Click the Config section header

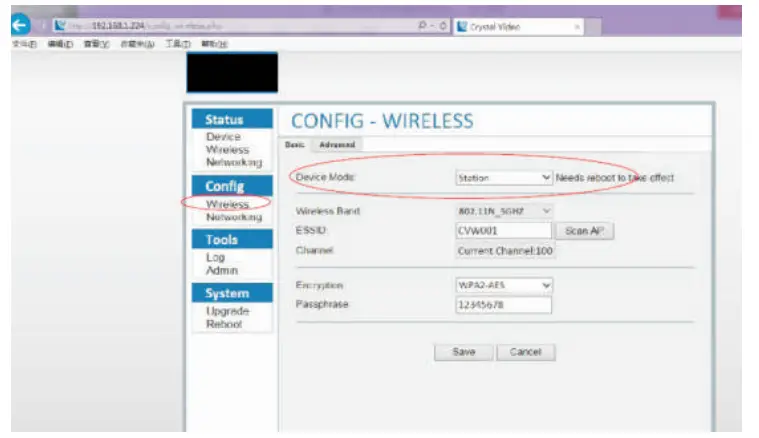tap(232, 186)
